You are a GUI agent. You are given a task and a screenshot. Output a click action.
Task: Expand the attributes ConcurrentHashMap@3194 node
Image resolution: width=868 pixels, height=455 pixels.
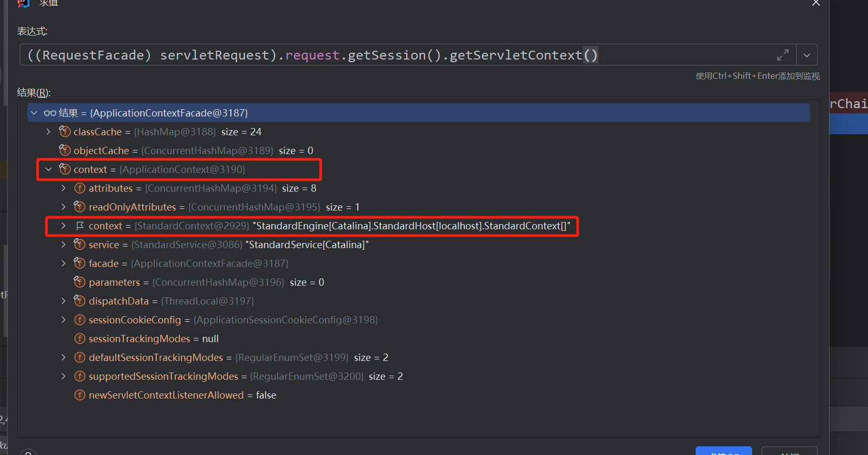click(x=64, y=188)
